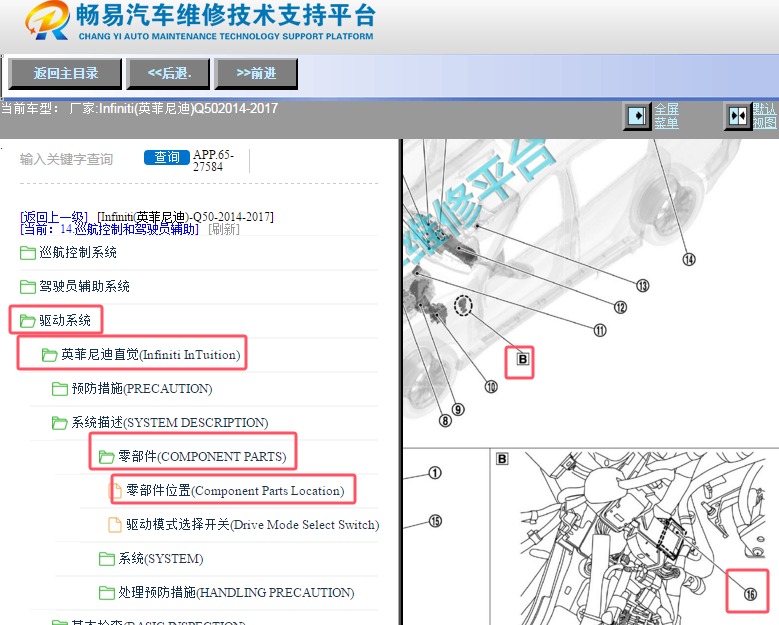The image size is (779, 625).
Task: Go back with <<后退. button
Action: tap(168, 74)
